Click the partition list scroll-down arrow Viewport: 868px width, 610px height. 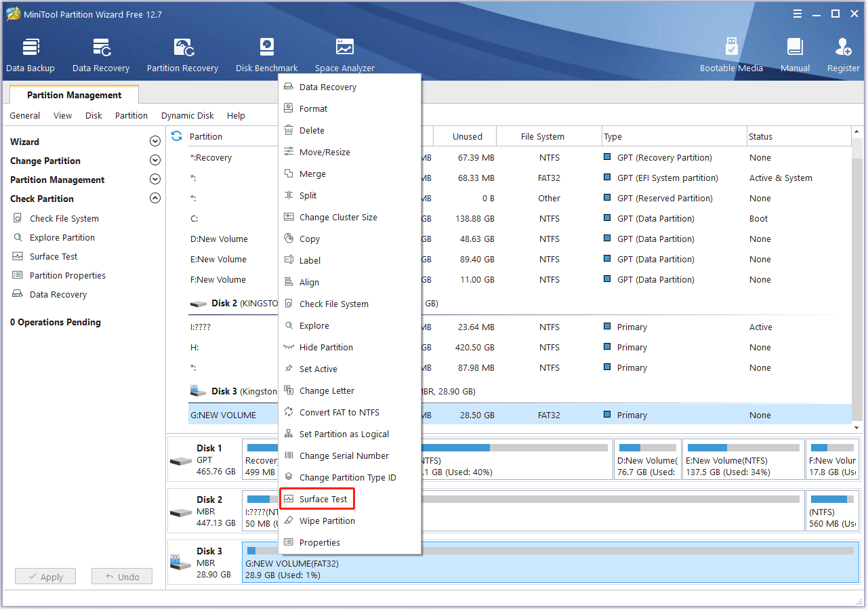(857, 428)
